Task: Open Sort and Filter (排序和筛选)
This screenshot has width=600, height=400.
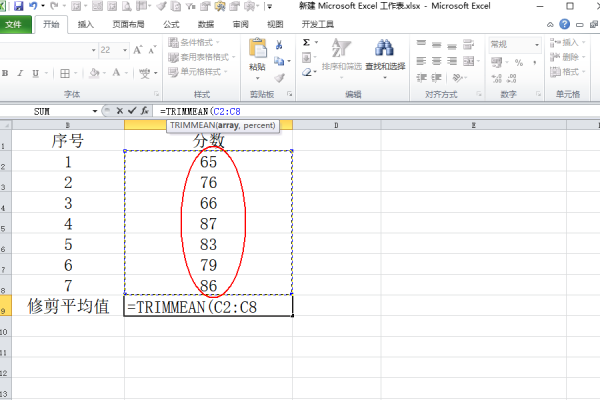Action: [341, 58]
